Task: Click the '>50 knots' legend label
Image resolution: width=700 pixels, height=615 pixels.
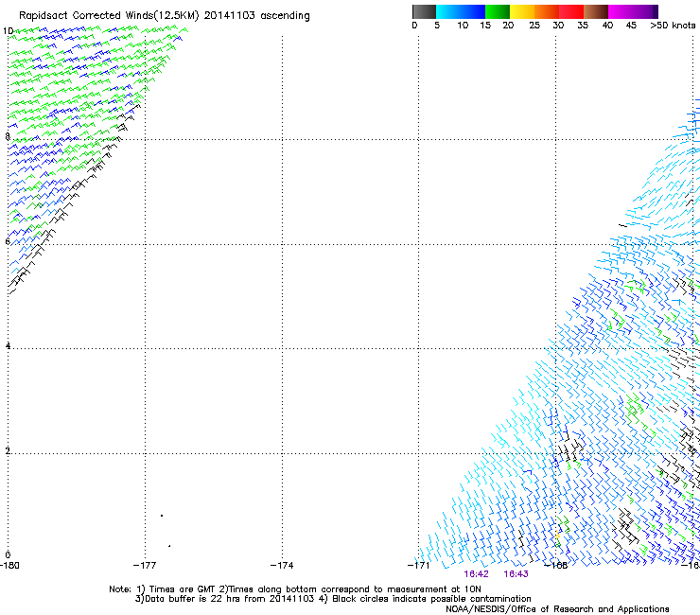Action: (673, 26)
